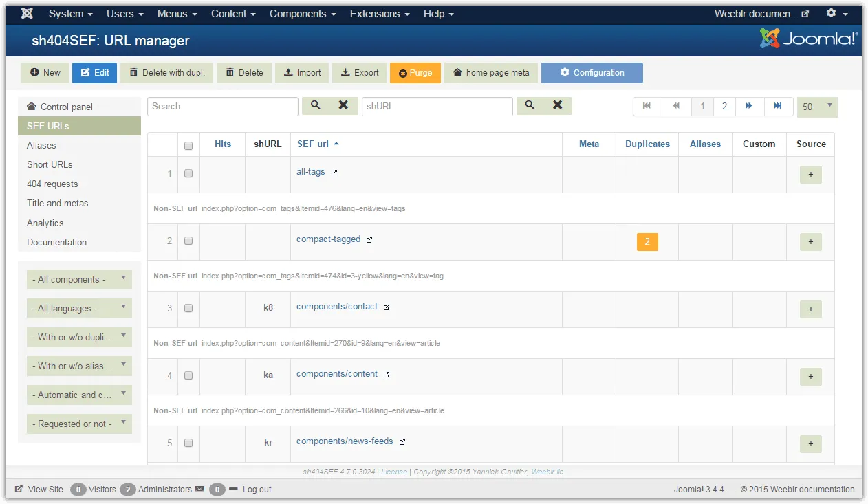Go to the last page of results
This screenshot has height=504, width=868.
tap(778, 106)
